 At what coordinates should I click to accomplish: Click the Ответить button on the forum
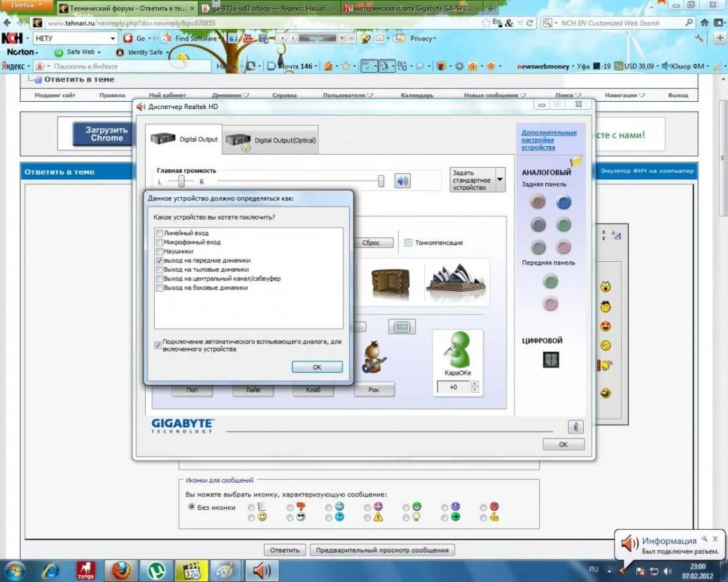tap(285, 550)
